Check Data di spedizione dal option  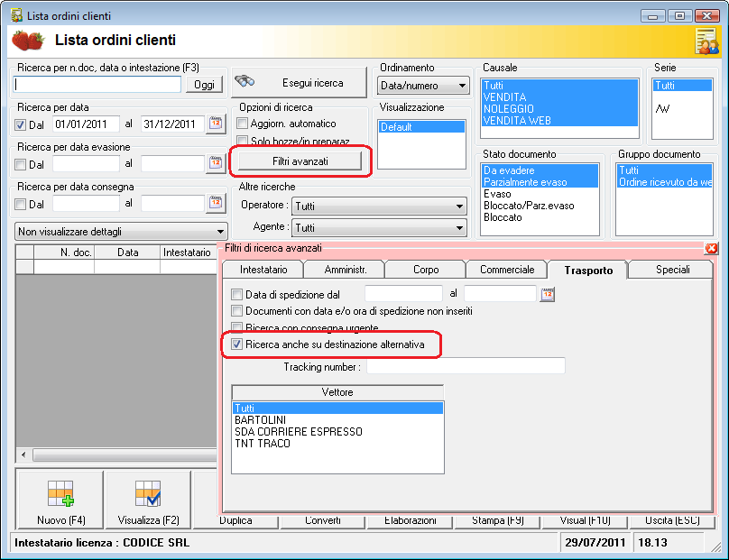(x=236, y=294)
